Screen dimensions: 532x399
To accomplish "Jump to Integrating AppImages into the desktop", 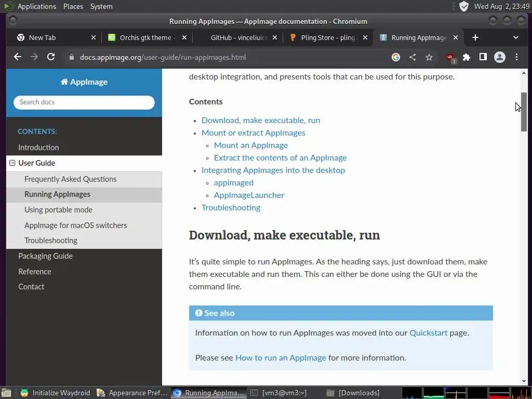I will (x=273, y=170).
